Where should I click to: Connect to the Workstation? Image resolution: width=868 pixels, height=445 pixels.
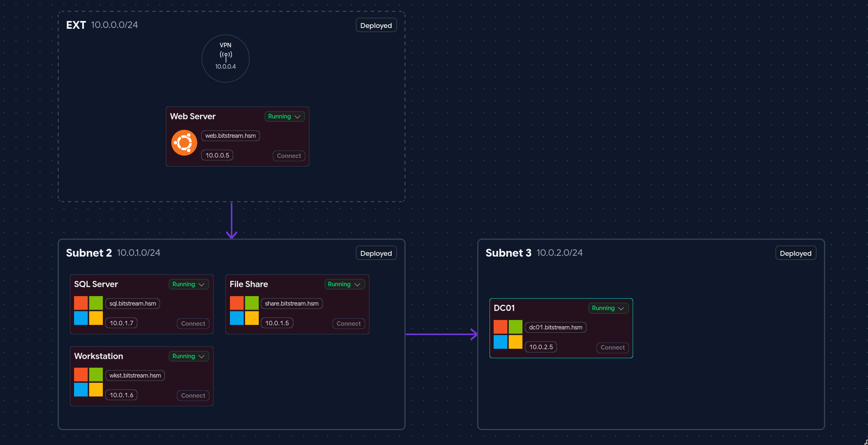(193, 396)
